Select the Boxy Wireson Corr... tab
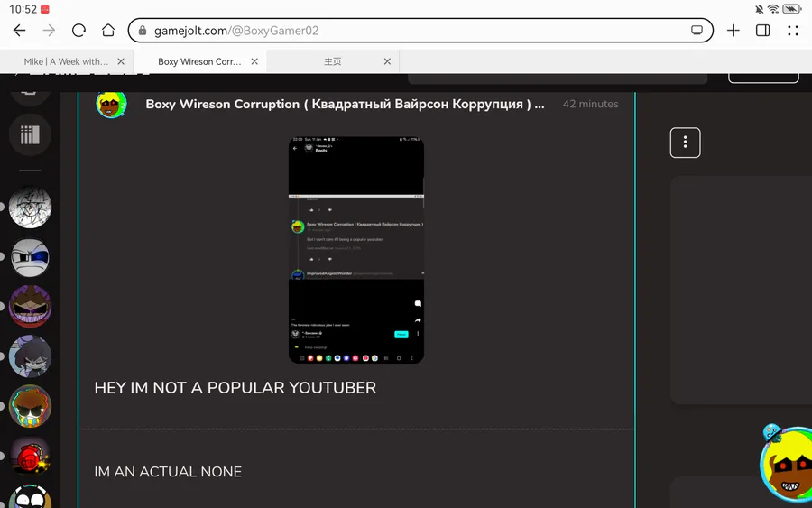The width and height of the screenshot is (812, 508). [199, 61]
